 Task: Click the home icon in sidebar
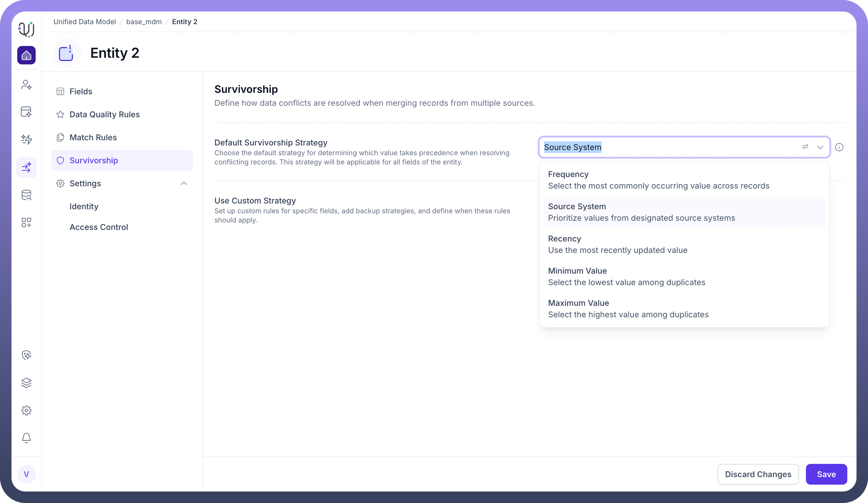click(x=26, y=55)
